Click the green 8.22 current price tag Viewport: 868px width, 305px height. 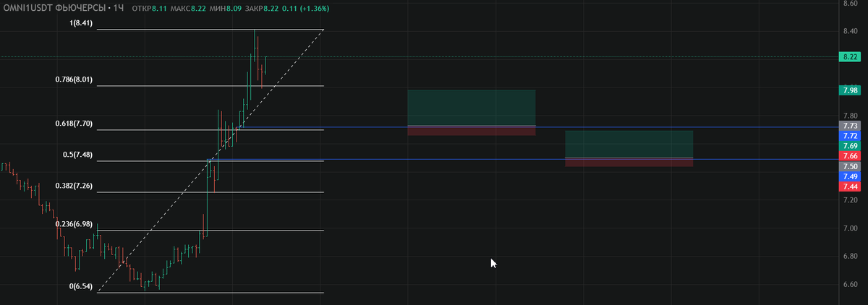(x=850, y=56)
